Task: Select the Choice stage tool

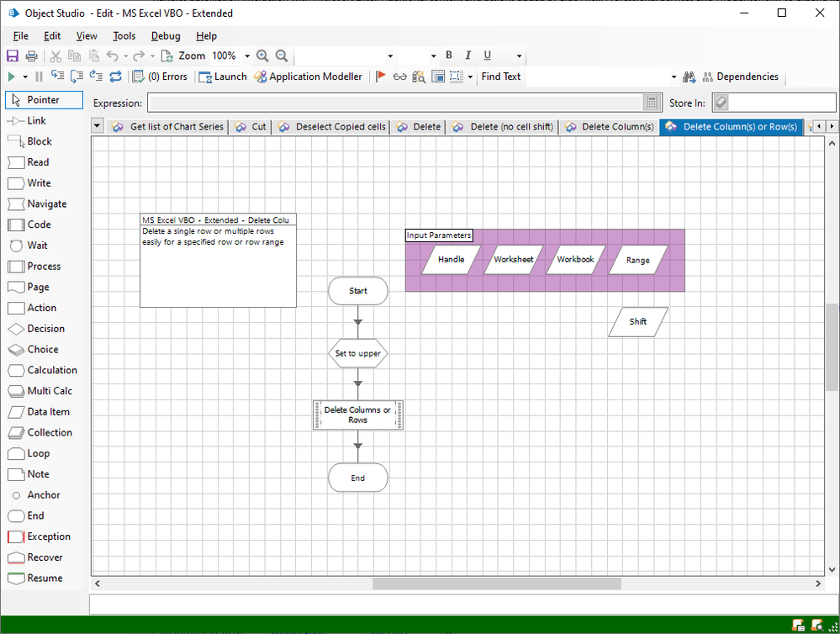Action: tap(34, 350)
